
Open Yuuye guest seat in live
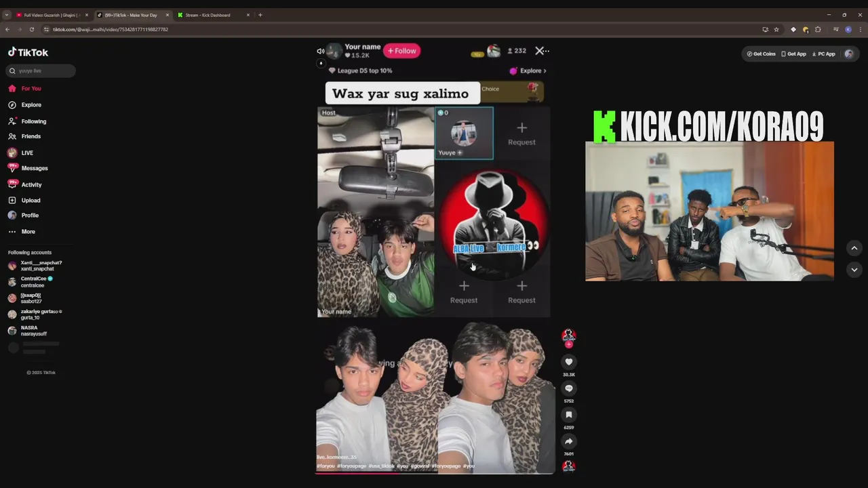coord(464,134)
